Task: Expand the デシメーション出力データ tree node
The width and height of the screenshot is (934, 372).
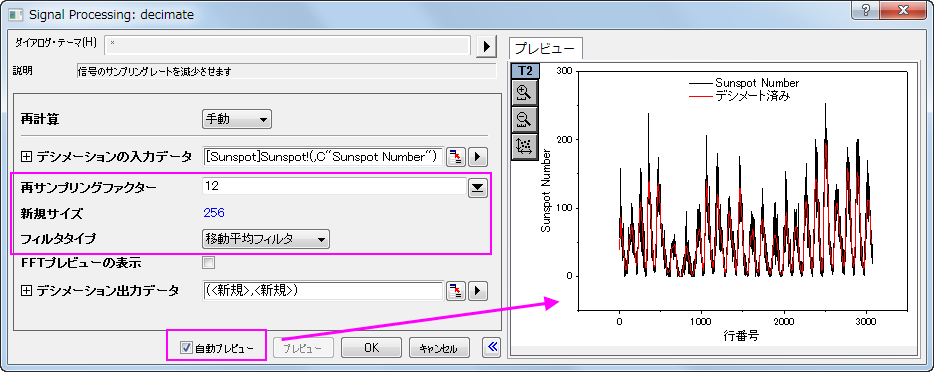Action: click(26, 291)
